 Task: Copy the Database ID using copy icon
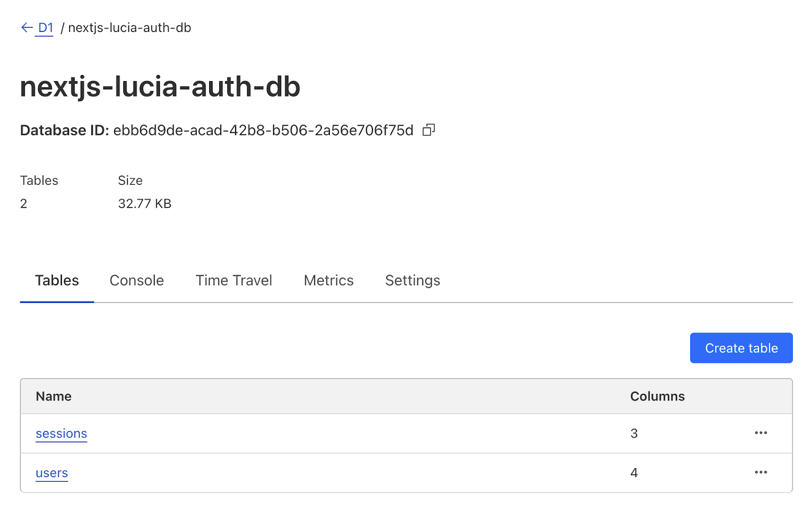coord(429,130)
